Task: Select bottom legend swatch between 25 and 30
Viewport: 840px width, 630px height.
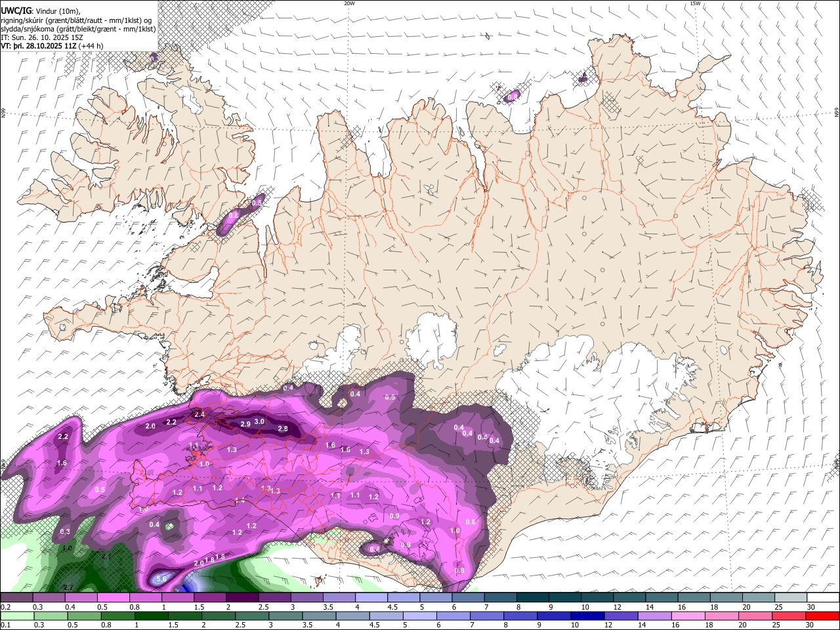Action: tap(790, 616)
